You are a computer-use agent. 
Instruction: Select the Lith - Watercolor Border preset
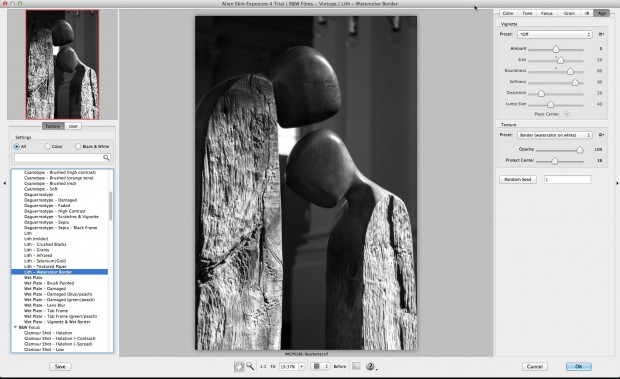(x=59, y=272)
